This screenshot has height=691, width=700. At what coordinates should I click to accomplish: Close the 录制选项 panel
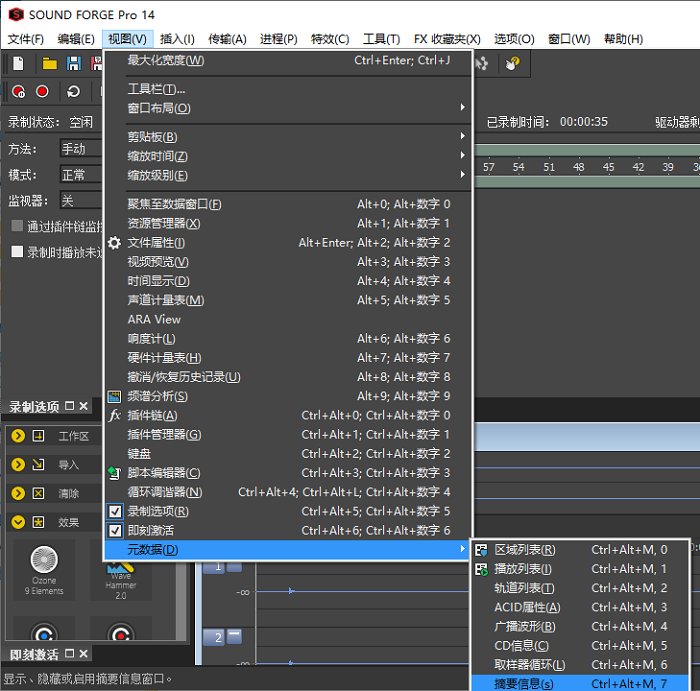click(x=83, y=406)
